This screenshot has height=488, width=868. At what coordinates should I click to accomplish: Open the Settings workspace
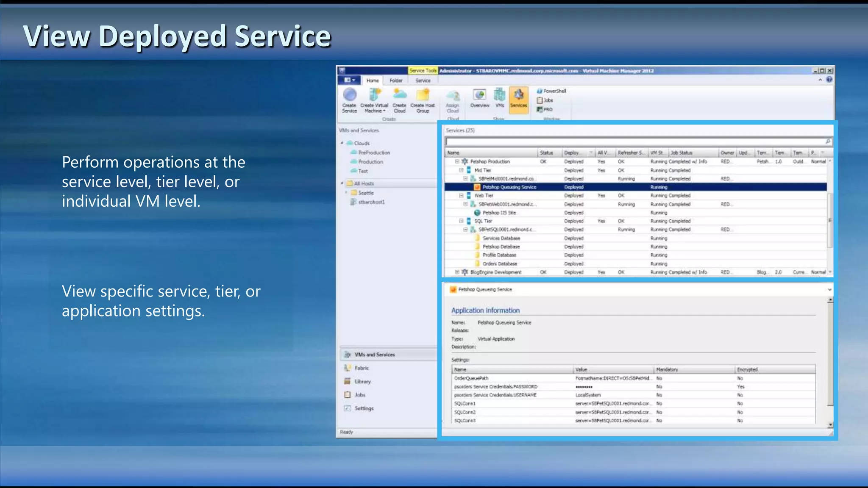[388, 408]
